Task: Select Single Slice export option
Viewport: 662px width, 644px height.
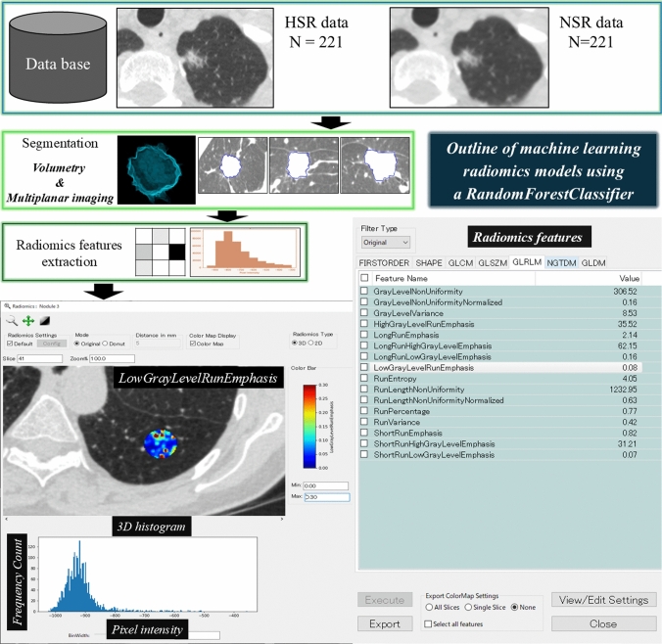Action: [468, 607]
